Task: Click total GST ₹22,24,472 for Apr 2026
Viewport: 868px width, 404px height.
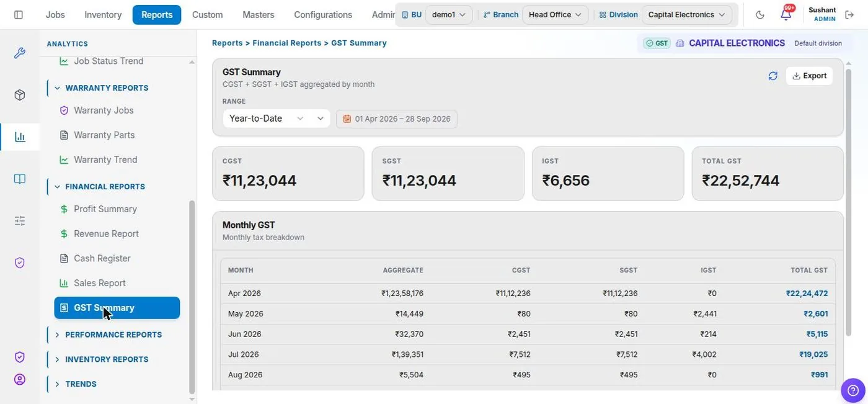Action: [x=807, y=294]
